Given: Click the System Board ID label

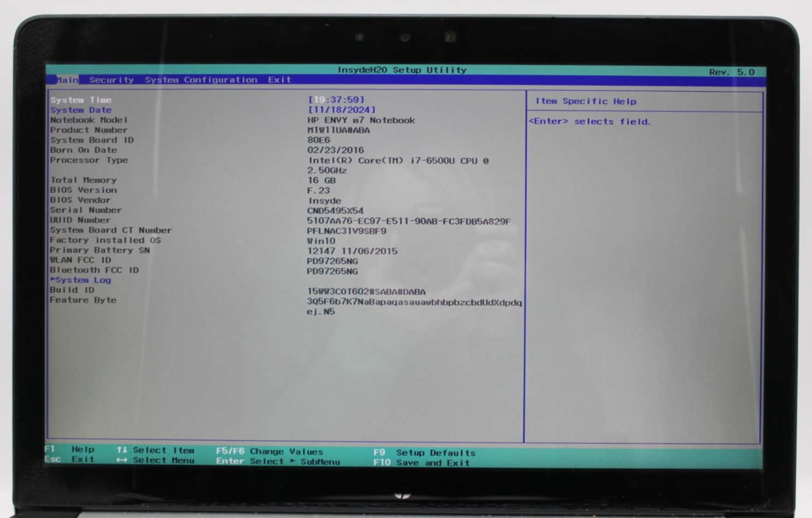Looking at the screenshot, I should 92,140.
